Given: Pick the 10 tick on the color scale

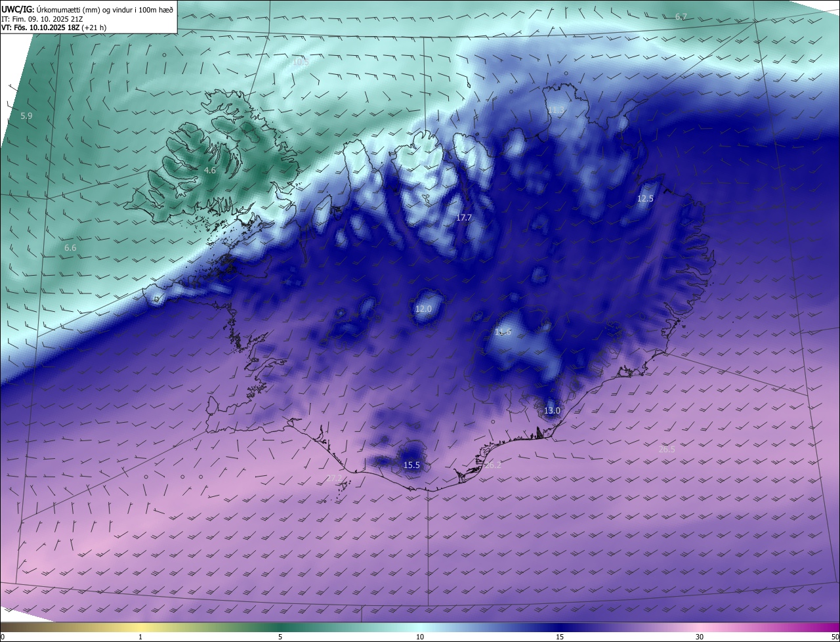Looking at the screenshot, I should point(420,637).
